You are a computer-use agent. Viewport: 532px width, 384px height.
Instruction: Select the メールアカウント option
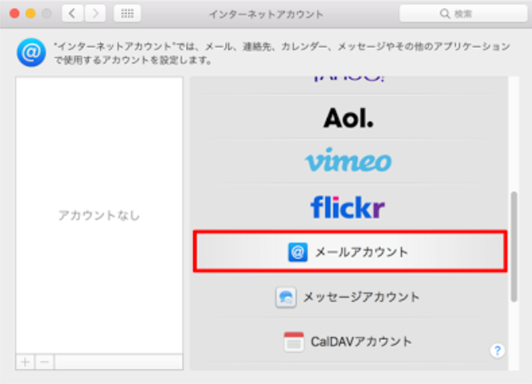click(350, 251)
